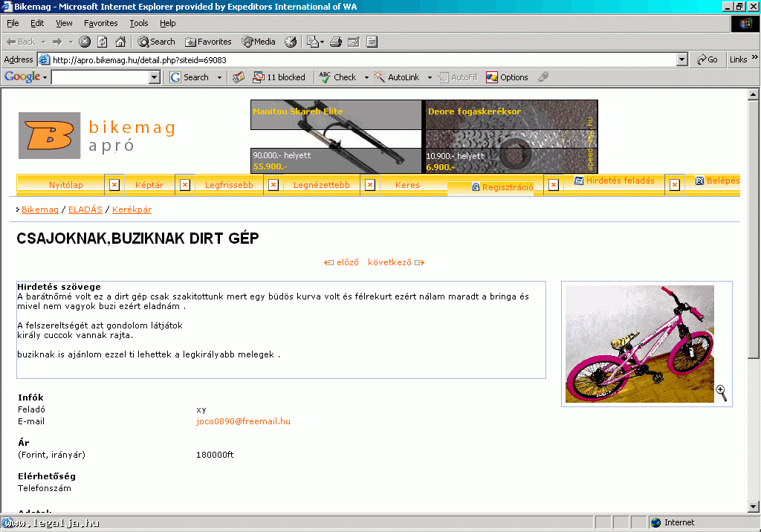Click the Google news icon on the toolbar
The width and height of the screenshot is (761, 532).
pyautogui.click(x=239, y=77)
